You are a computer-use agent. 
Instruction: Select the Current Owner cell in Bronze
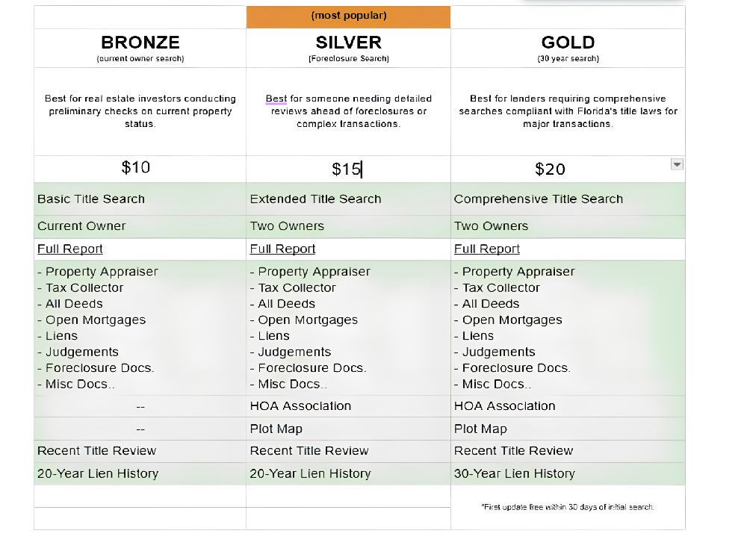tap(140, 226)
